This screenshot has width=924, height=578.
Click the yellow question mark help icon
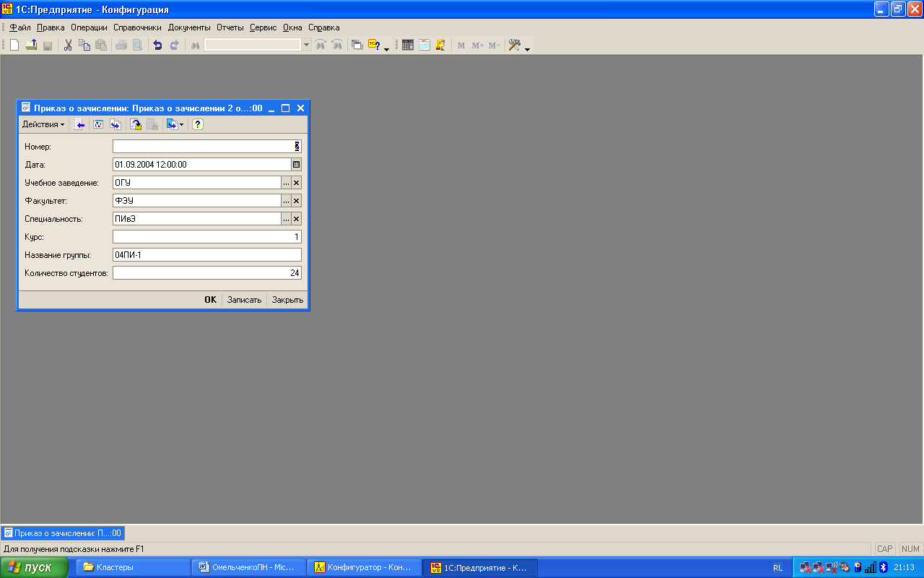[x=198, y=124]
